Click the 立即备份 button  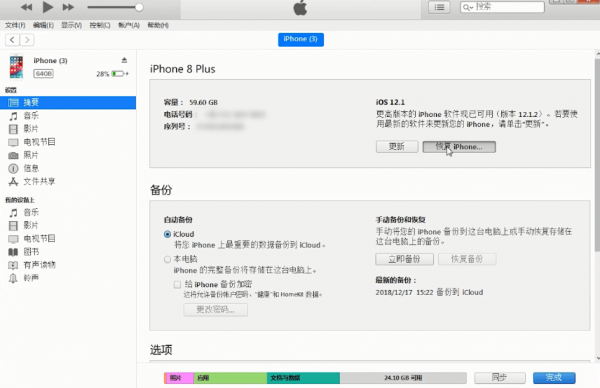404,259
